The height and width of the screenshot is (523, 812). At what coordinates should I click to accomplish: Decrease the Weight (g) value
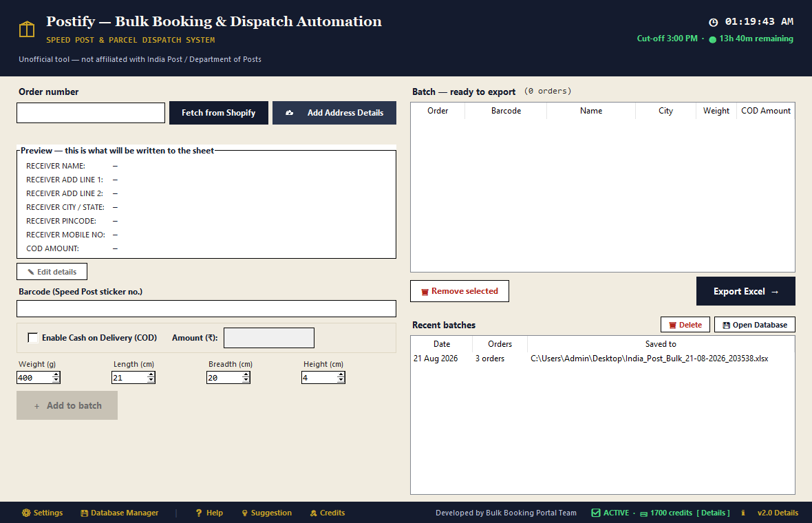(x=56, y=381)
